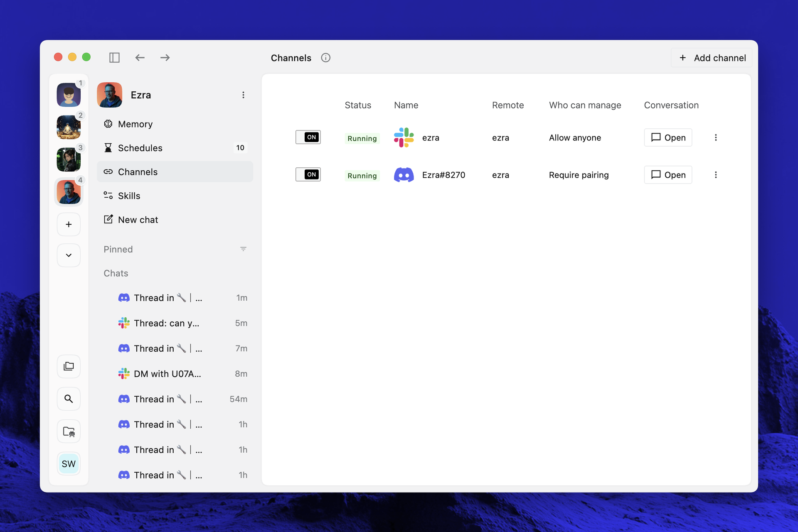The width and height of the screenshot is (798, 532).
Task: Click Running status of Ezra#8270 row
Action: tap(362, 176)
